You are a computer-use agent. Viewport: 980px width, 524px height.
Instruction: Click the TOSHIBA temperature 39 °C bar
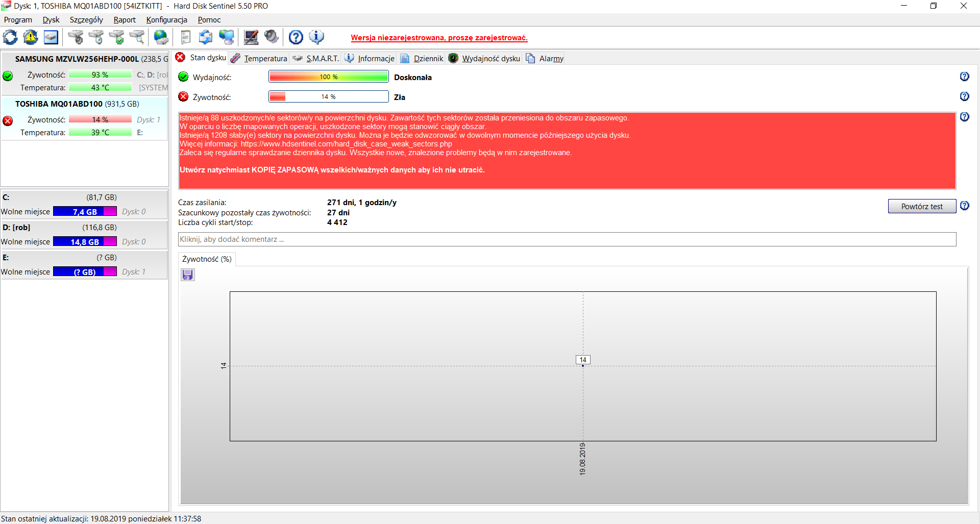tap(100, 132)
